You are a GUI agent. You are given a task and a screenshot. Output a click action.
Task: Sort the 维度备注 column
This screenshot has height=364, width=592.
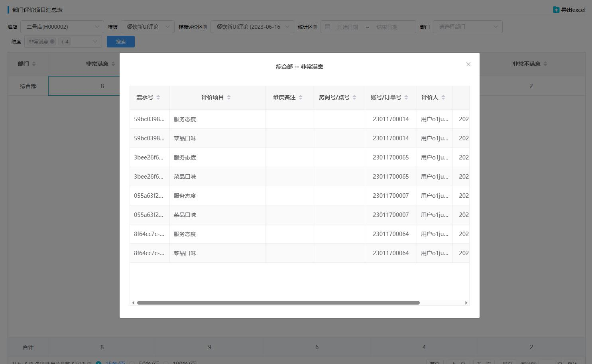tap(301, 97)
